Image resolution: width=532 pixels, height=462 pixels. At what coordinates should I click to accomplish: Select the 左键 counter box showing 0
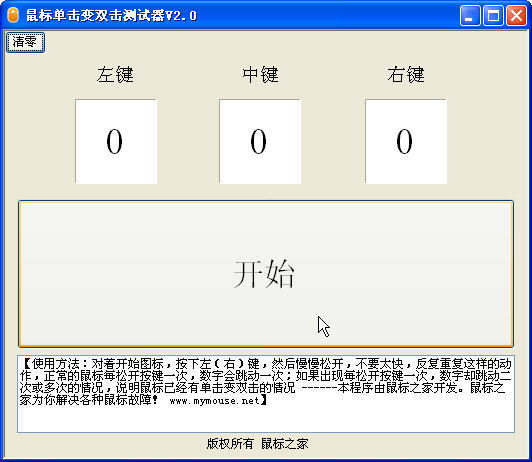point(116,141)
